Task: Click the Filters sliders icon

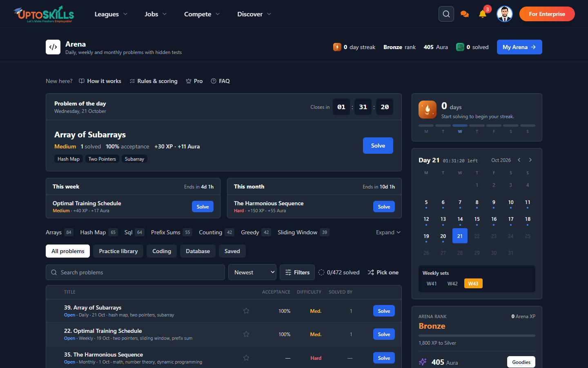Action: coord(288,272)
